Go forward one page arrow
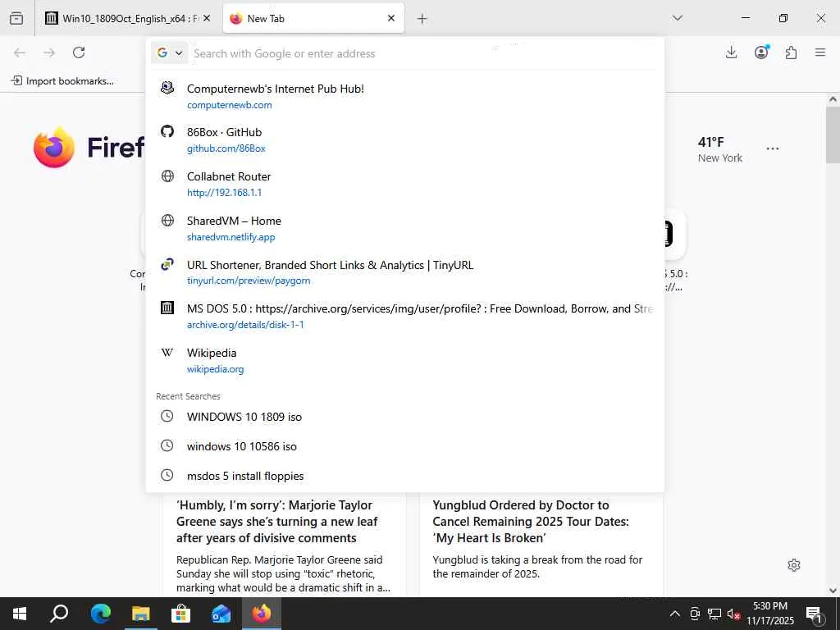The image size is (840, 630). [49, 52]
